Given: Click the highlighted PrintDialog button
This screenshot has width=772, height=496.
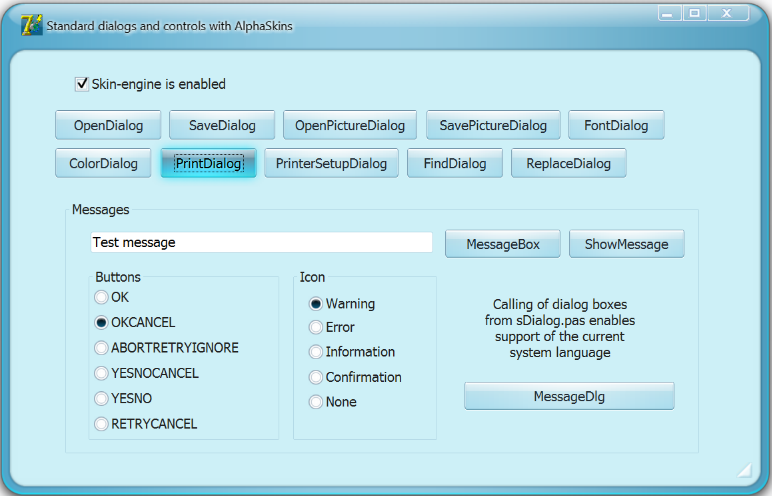Looking at the screenshot, I should coord(209,164).
